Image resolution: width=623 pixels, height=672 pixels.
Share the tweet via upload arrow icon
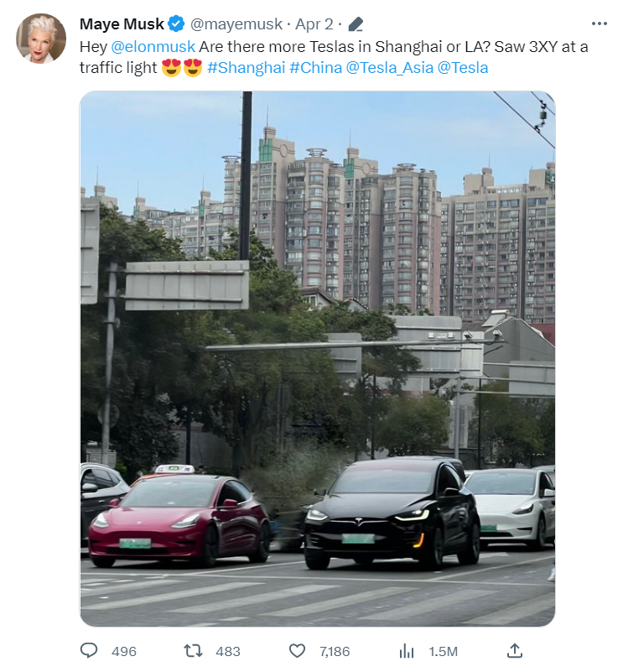point(515,650)
